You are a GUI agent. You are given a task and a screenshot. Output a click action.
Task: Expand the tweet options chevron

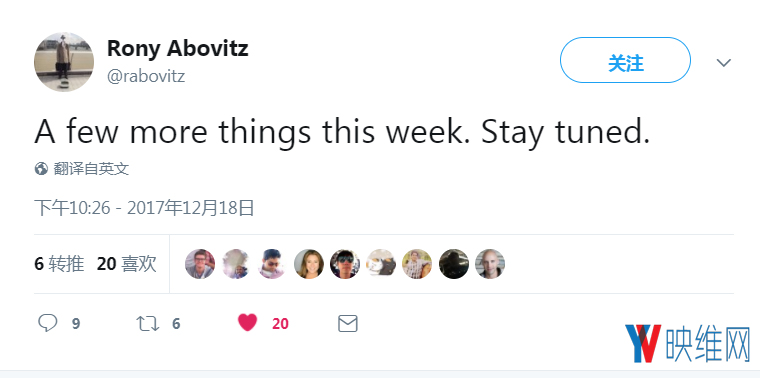(x=724, y=63)
